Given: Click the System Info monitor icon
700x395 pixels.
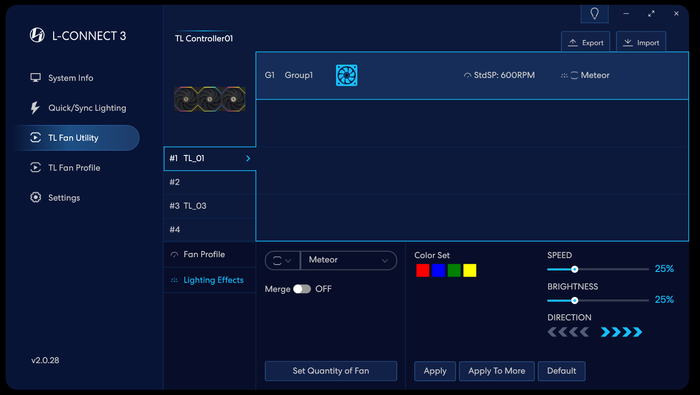Looking at the screenshot, I should (35, 78).
